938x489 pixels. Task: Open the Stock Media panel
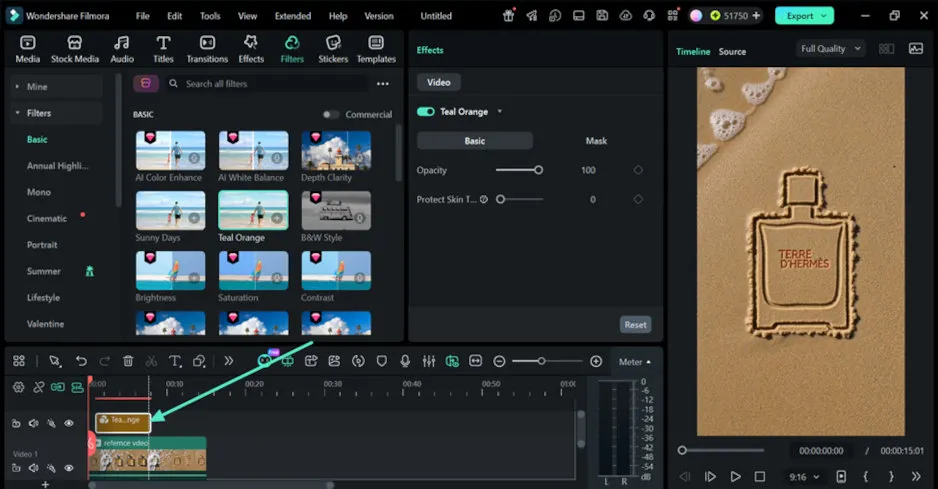75,49
